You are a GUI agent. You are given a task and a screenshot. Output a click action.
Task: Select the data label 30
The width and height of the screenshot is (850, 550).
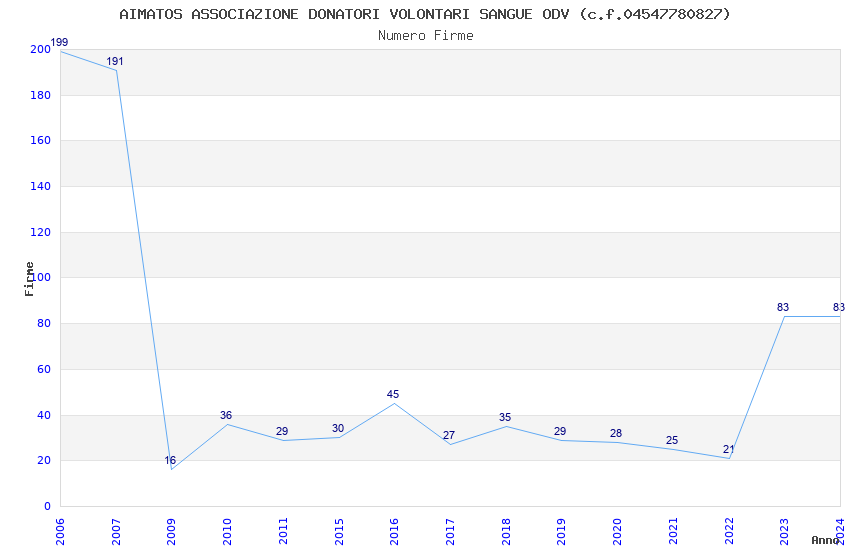coord(338,428)
